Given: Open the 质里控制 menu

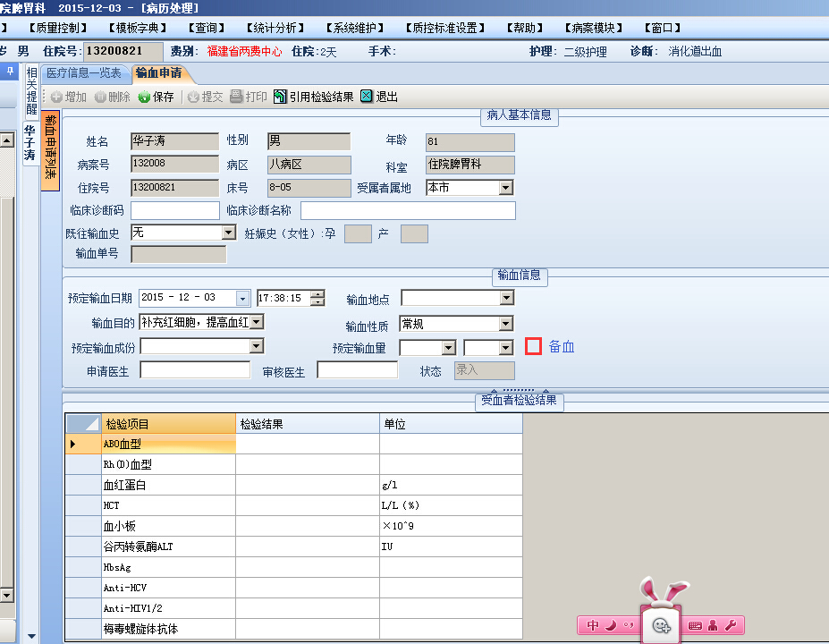Looking at the screenshot, I should click(58, 28).
